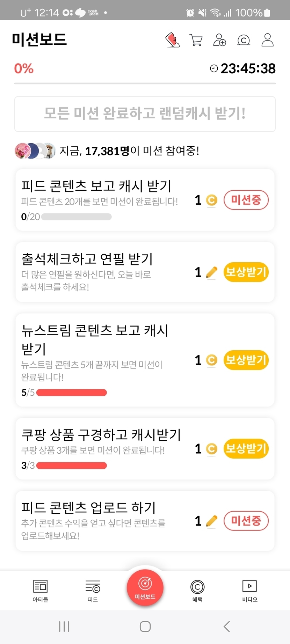This screenshot has height=644, width=290.
Task: Switch to the 피드 tab
Action: 93,591
